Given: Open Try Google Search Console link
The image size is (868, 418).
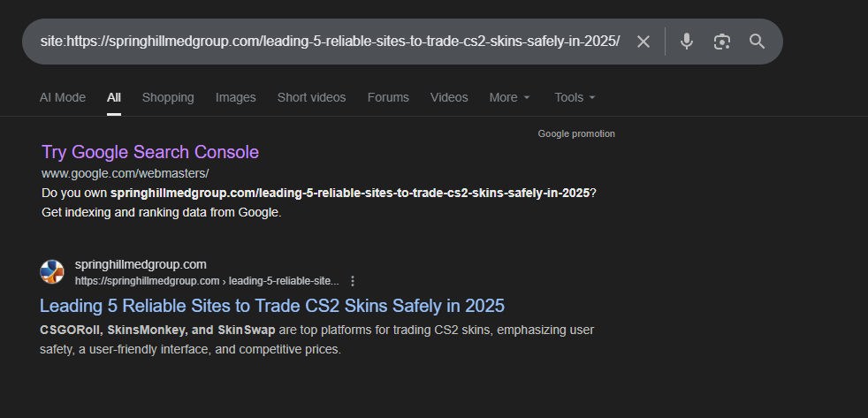Looking at the screenshot, I should (x=150, y=152).
